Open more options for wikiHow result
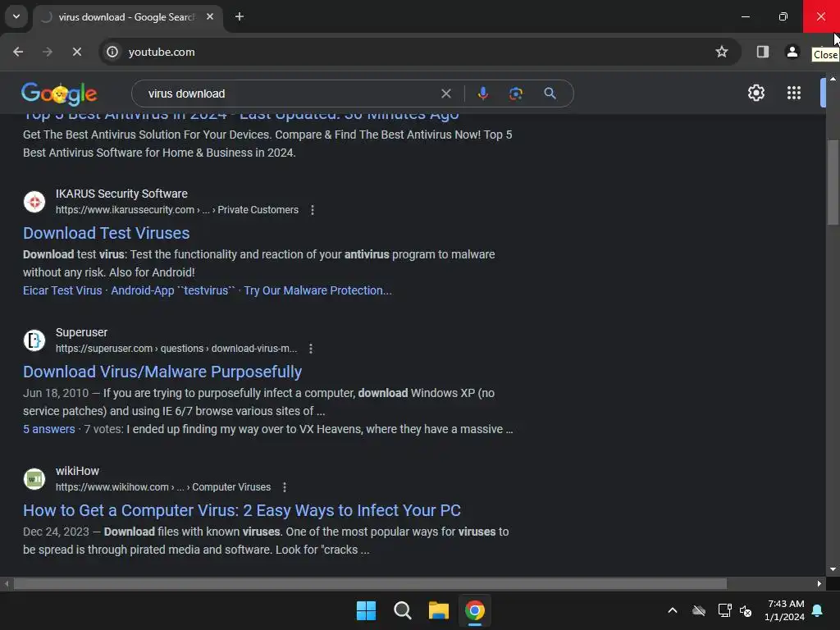This screenshot has height=630, width=840. click(x=285, y=487)
